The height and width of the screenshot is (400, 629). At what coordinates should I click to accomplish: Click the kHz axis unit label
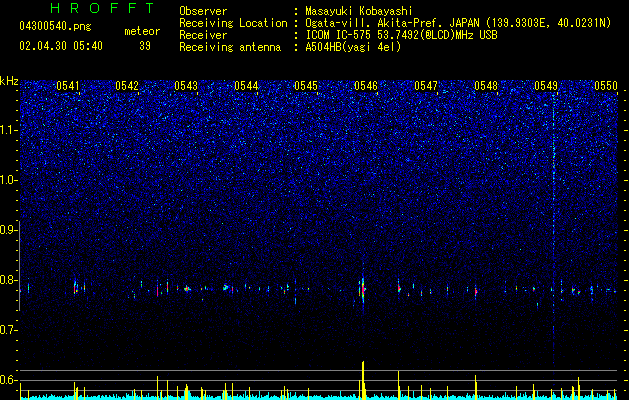click(x=9, y=81)
